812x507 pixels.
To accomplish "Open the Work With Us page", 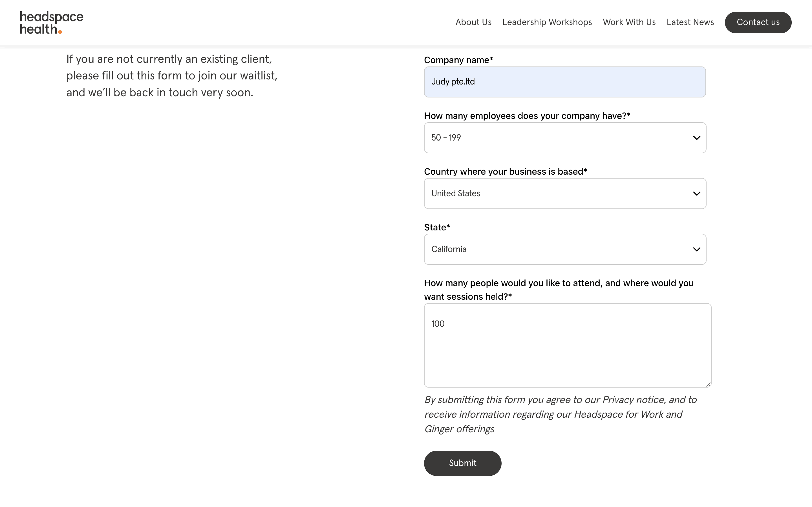I will (x=629, y=22).
